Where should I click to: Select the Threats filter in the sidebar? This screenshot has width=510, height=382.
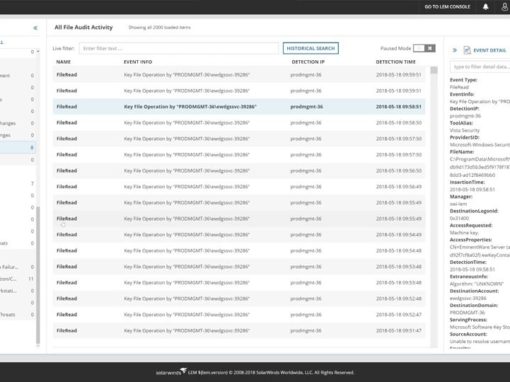point(17,315)
